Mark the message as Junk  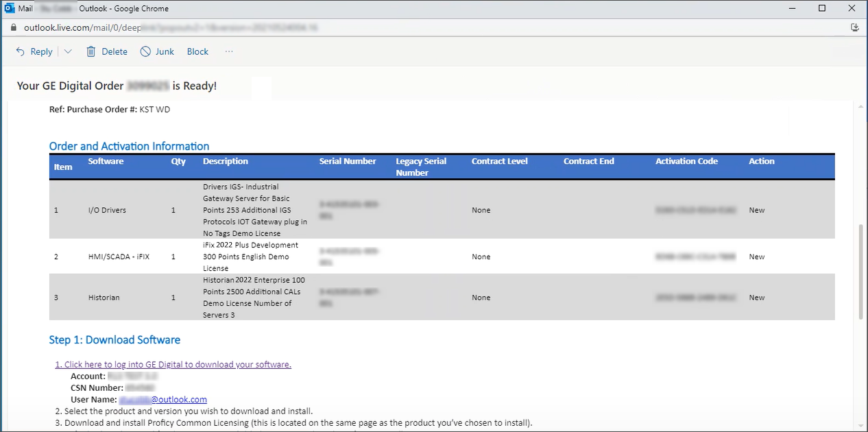157,51
